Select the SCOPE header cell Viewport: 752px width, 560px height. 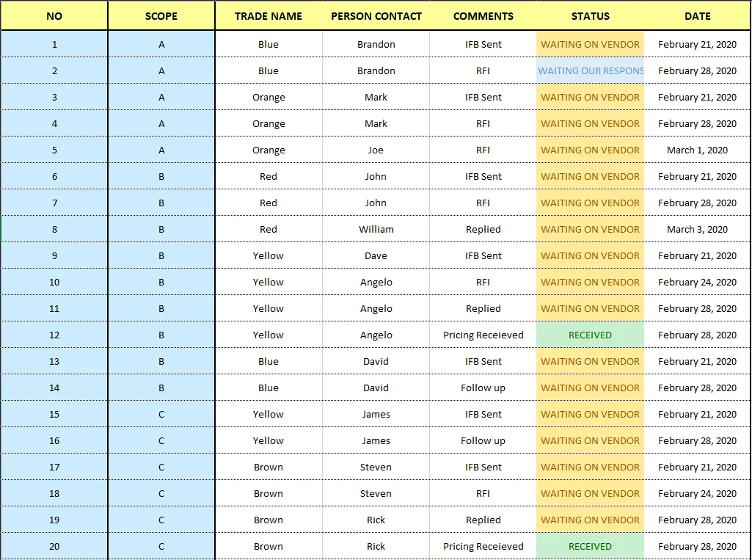pos(161,16)
